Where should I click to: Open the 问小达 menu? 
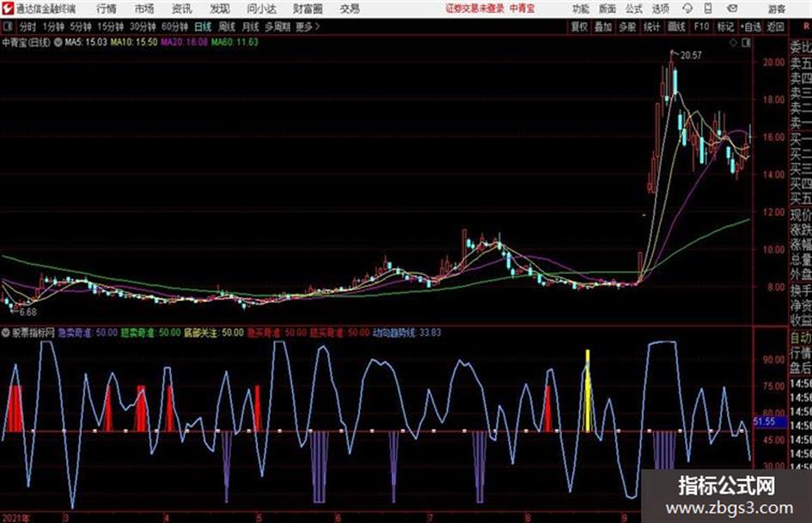point(261,9)
